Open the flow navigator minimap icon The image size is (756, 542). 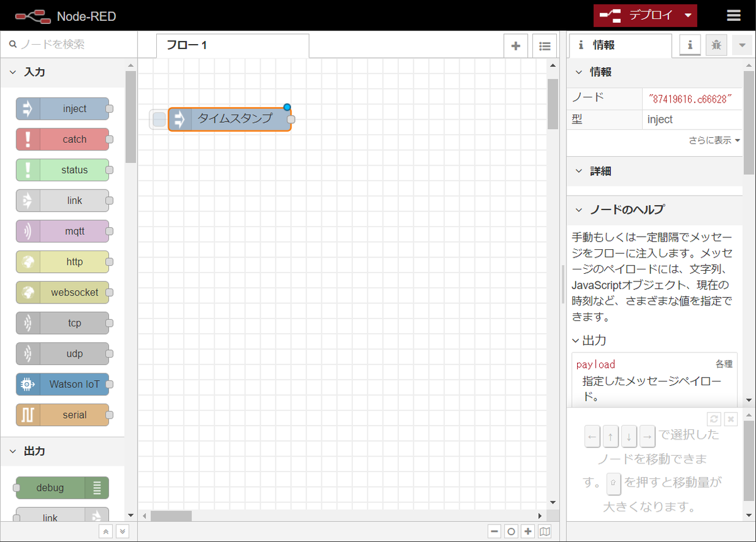545,531
